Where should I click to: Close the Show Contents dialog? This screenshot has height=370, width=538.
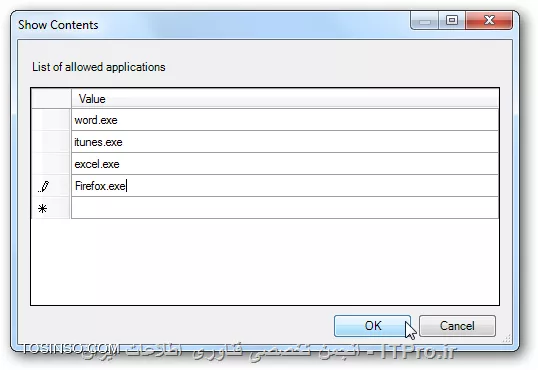tap(489, 20)
